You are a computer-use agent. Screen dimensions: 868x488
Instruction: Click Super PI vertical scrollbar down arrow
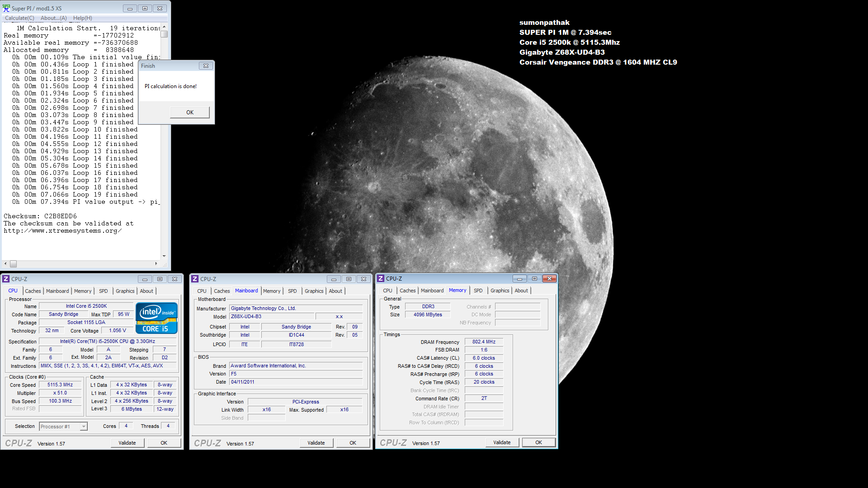(x=164, y=256)
